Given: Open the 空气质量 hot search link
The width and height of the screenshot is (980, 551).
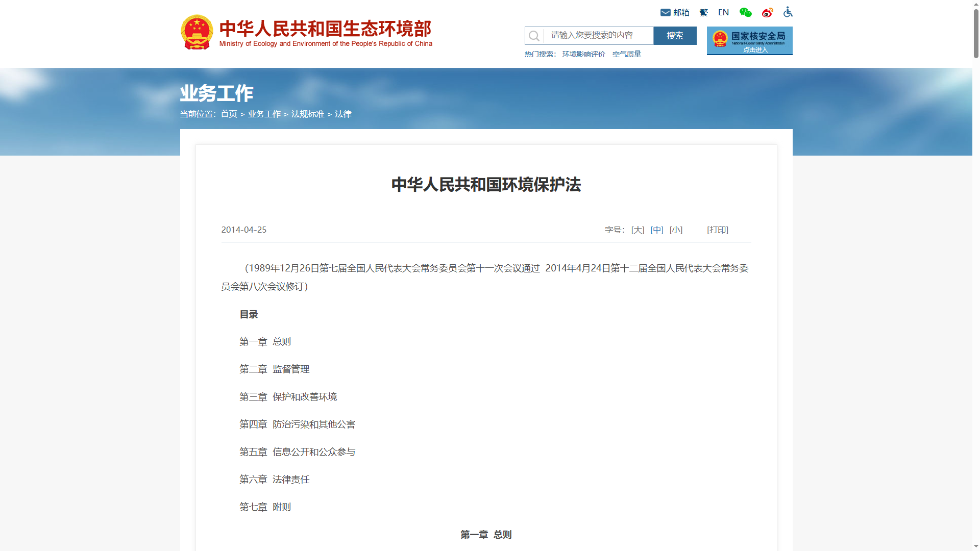Looking at the screenshot, I should (627, 54).
